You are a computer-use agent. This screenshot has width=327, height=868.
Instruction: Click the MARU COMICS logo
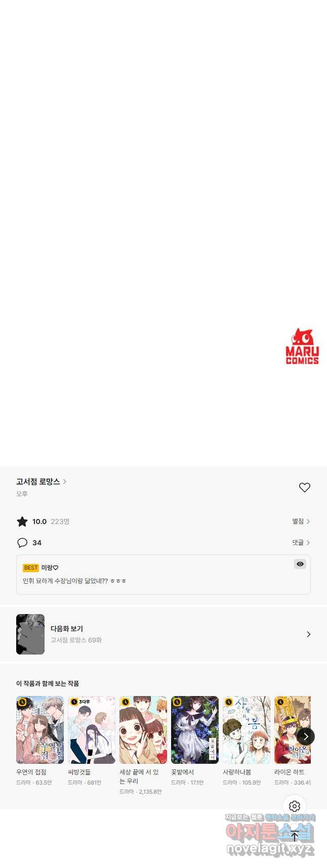pyautogui.click(x=302, y=346)
